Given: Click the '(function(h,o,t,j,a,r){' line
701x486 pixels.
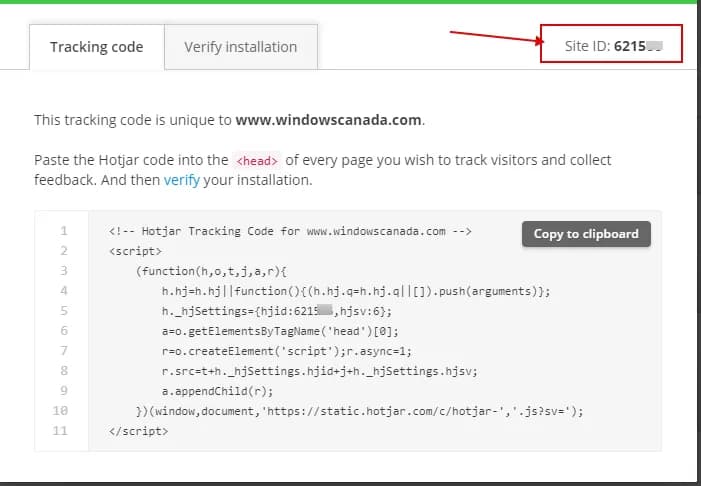Looking at the screenshot, I should click(211, 271).
